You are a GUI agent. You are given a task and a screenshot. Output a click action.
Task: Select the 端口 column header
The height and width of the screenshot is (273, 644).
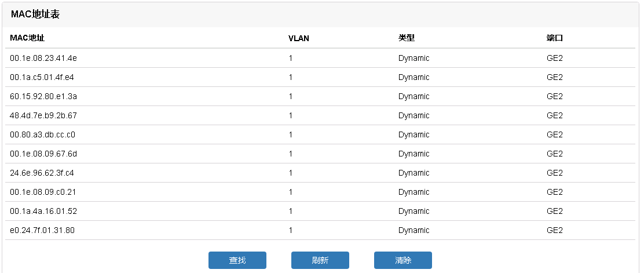pyautogui.click(x=554, y=38)
